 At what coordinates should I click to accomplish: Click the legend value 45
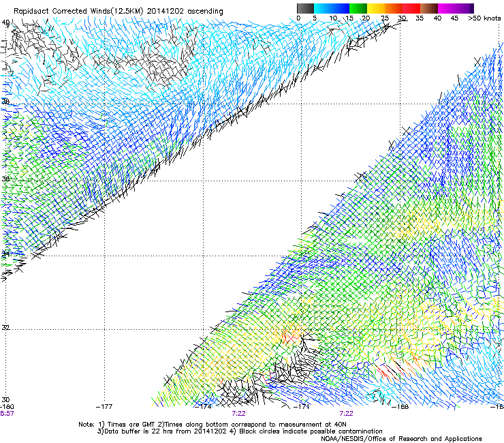pos(454,18)
